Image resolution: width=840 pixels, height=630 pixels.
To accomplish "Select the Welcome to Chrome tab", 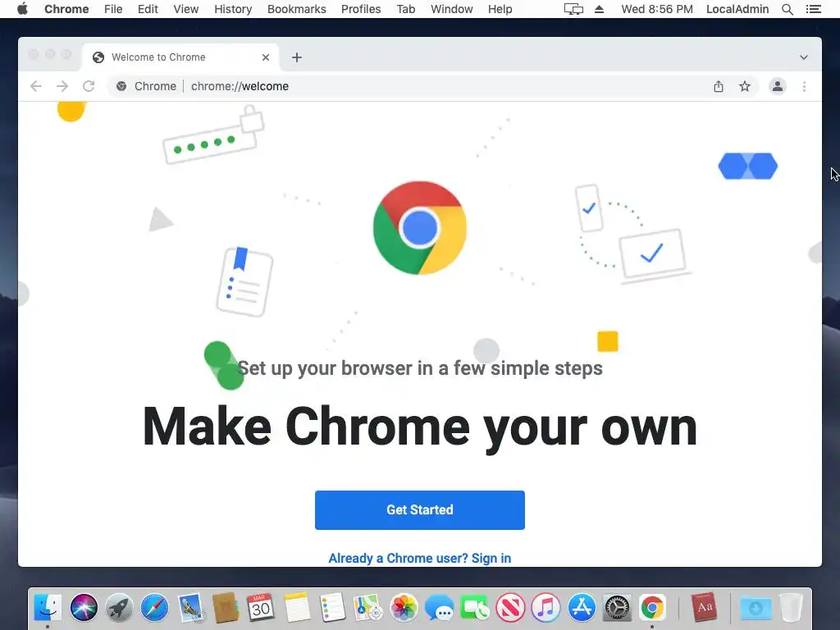I will (x=180, y=57).
